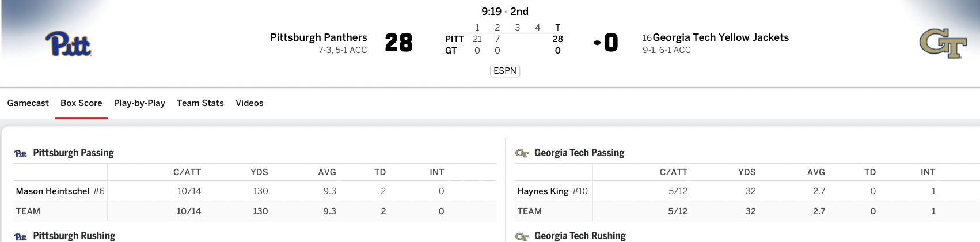Click the possession indicator next to Georgia Tech score
The height and width of the screenshot is (242, 980).
[597, 43]
